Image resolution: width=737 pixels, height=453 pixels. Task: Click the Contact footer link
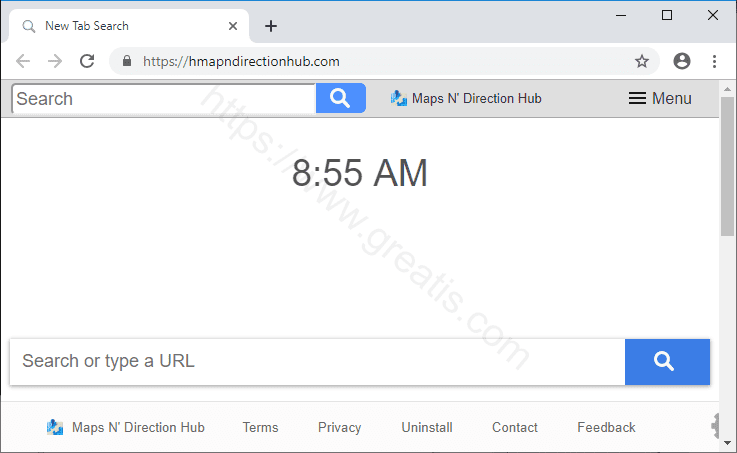(x=514, y=427)
